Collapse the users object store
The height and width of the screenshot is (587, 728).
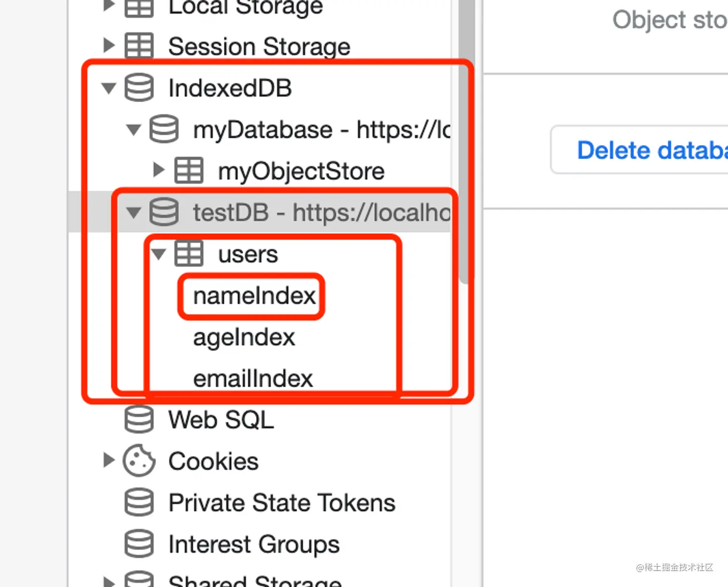point(158,254)
